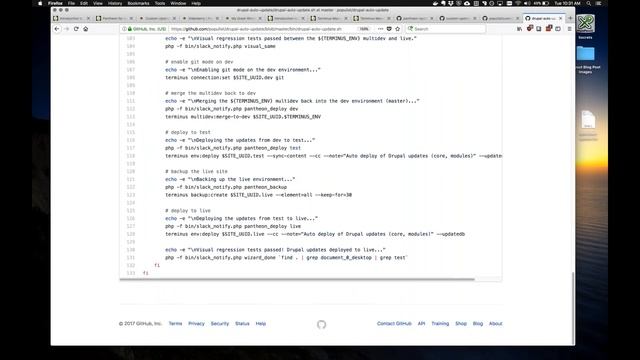Click the Help link in the page footer
The image size is (640, 360).
[261, 324]
